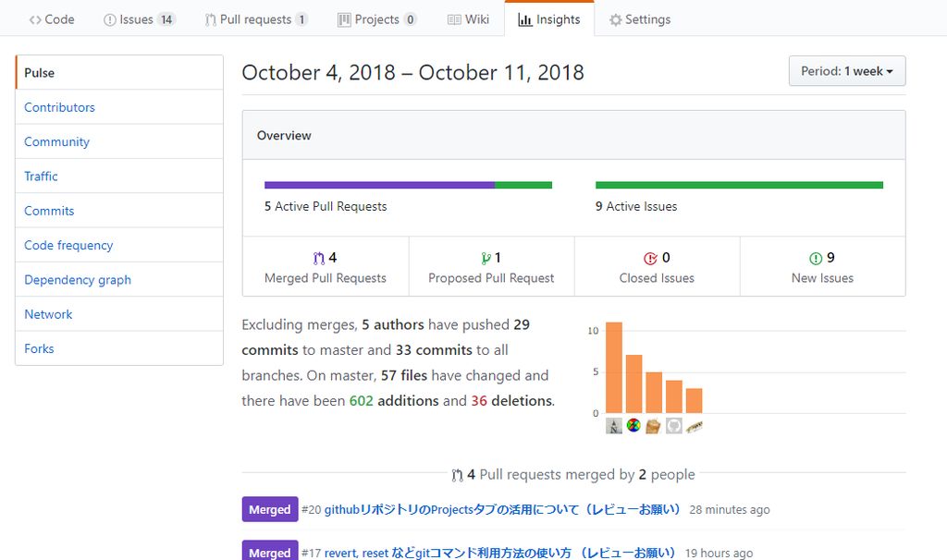
Task: Open the Period: 1 week dropdown
Action: [x=846, y=70]
